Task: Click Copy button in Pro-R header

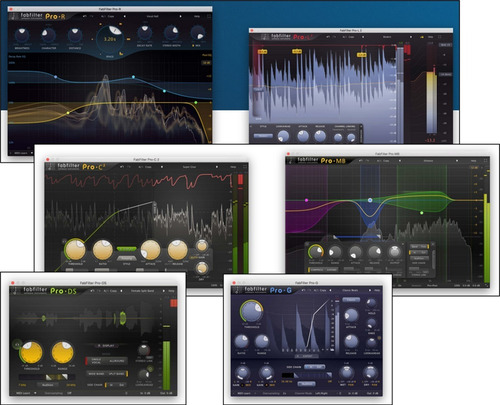Action: (x=111, y=16)
